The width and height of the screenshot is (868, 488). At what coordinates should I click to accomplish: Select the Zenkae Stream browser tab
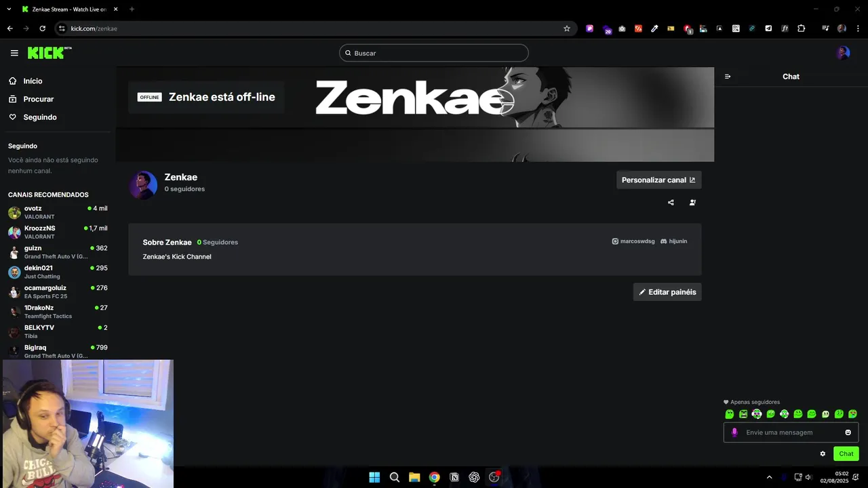69,9
